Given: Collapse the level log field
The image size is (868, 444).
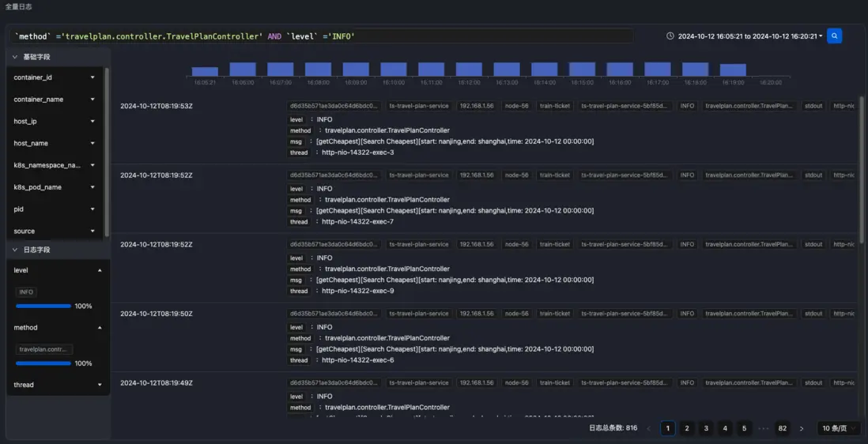Looking at the screenshot, I should coord(100,270).
